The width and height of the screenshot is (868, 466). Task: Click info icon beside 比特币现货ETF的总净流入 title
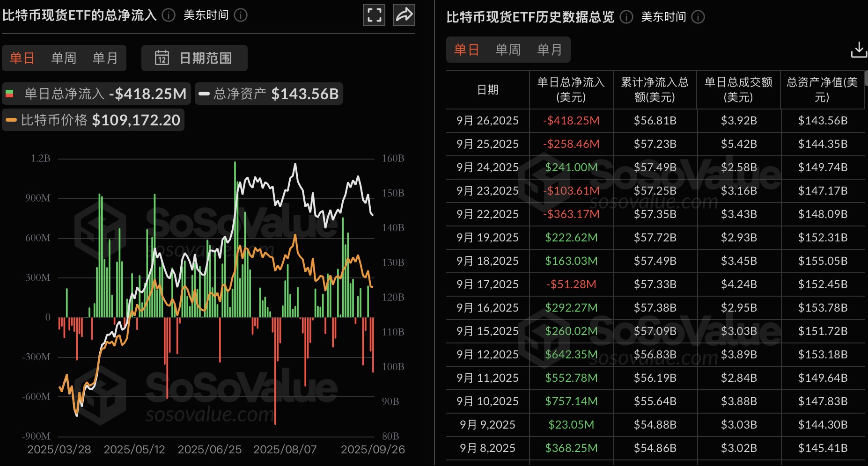point(169,15)
